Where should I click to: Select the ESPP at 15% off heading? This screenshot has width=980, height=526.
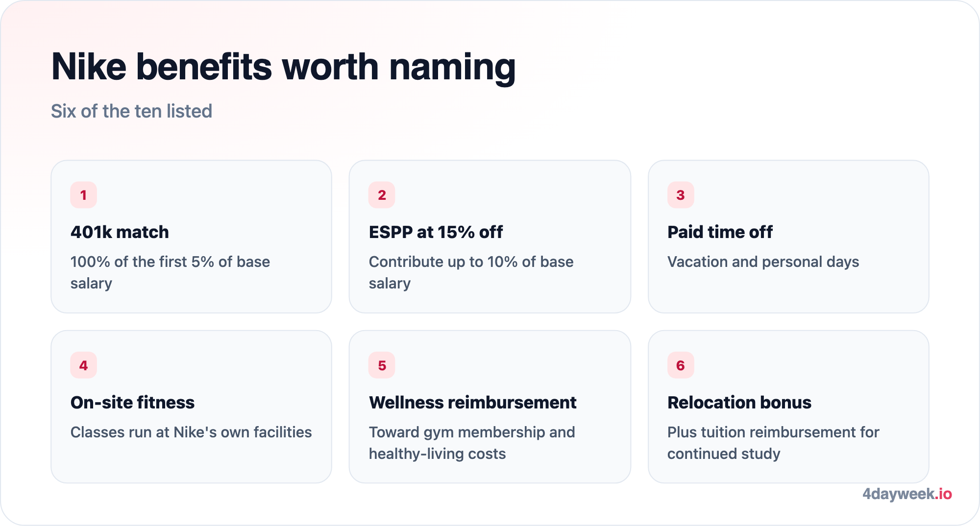click(436, 232)
